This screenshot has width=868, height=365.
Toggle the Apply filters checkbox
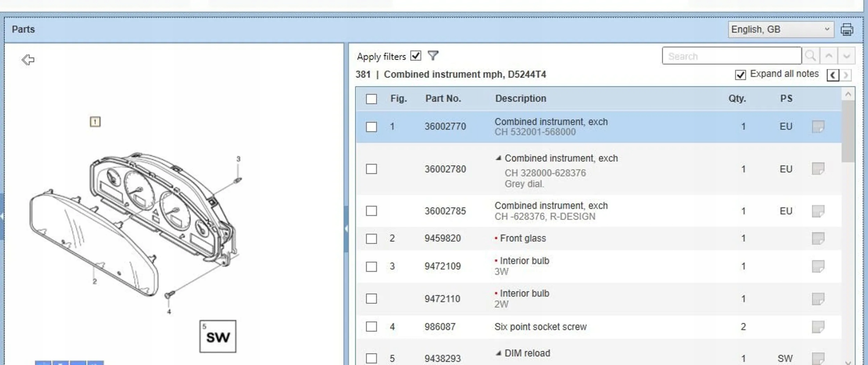[416, 56]
